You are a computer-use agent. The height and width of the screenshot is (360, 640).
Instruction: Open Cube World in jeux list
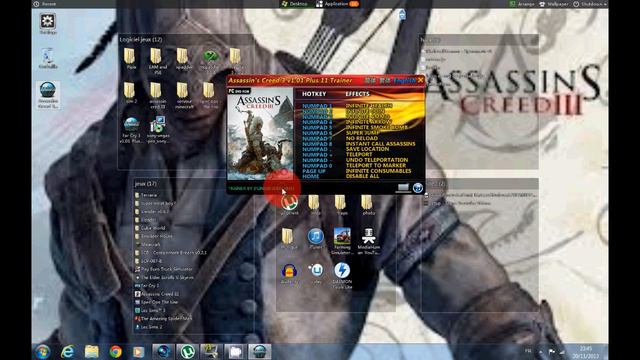tap(150, 228)
